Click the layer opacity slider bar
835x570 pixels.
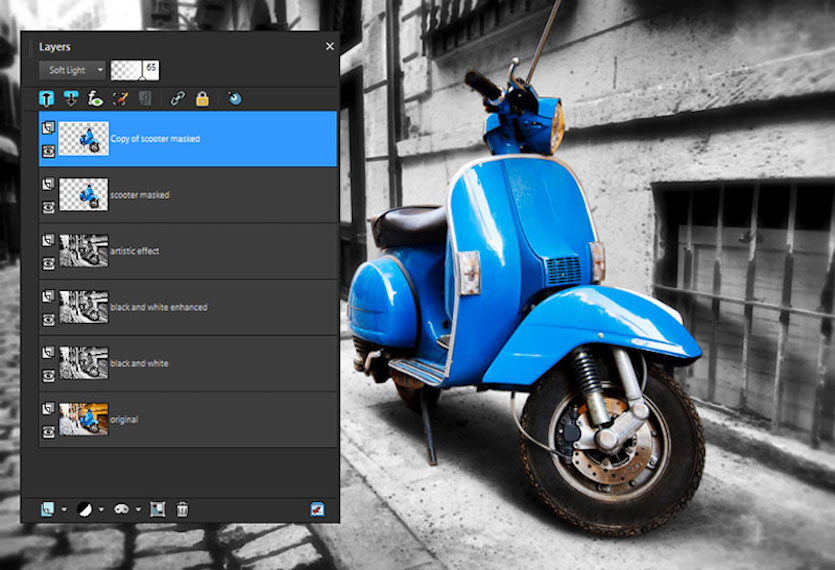(134, 70)
